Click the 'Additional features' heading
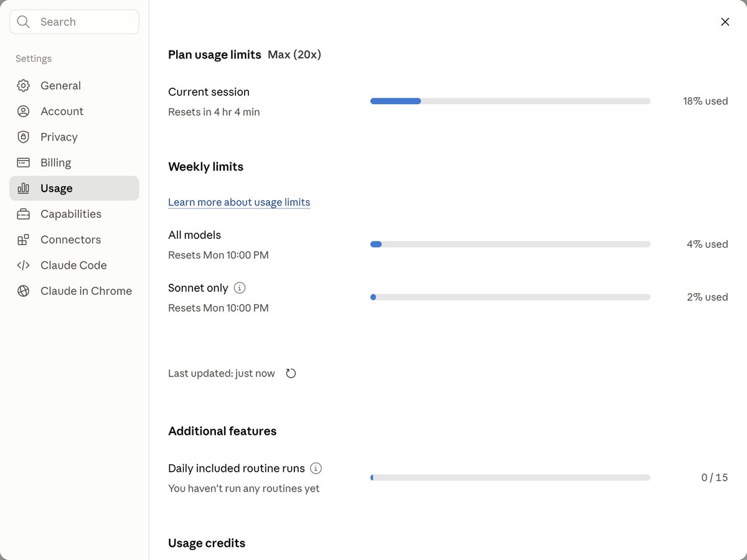 [222, 431]
